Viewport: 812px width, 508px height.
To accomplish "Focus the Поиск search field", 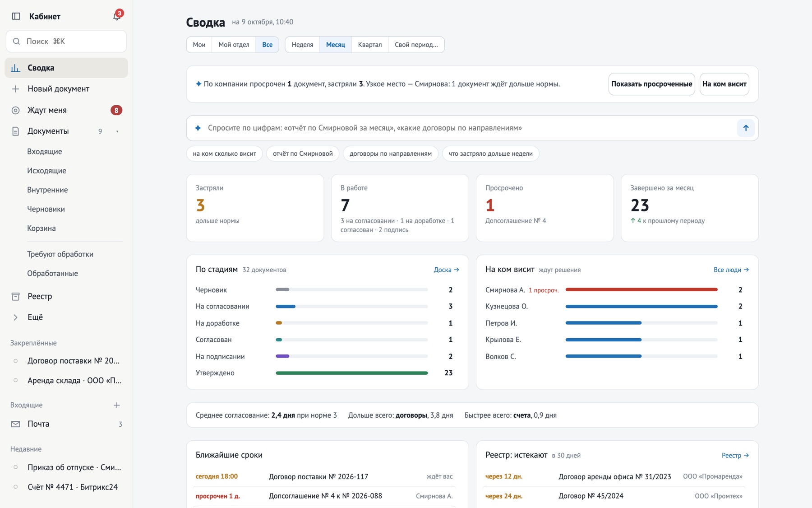I will point(66,42).
